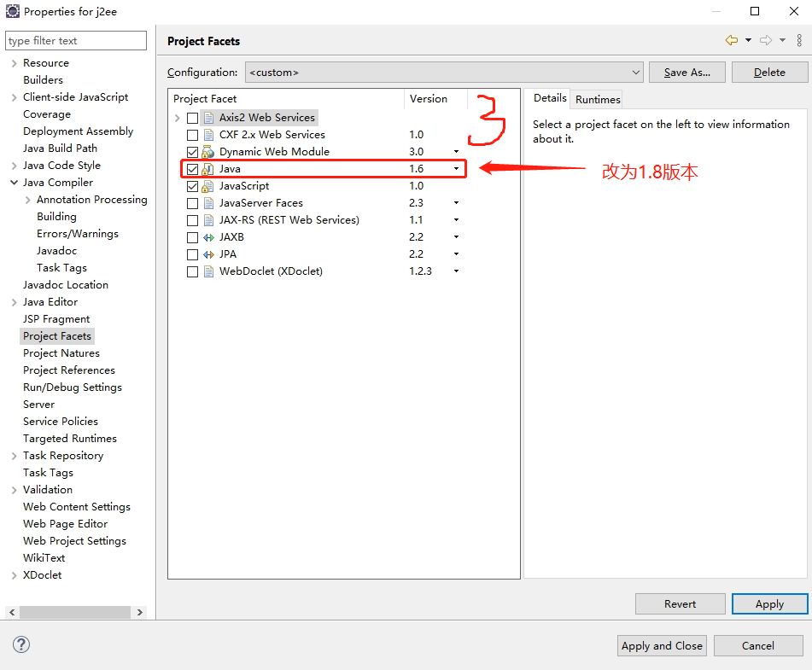Check the JAX-RS checkbox
Viewport: 812px width, 670px height.
click(192, 220)
